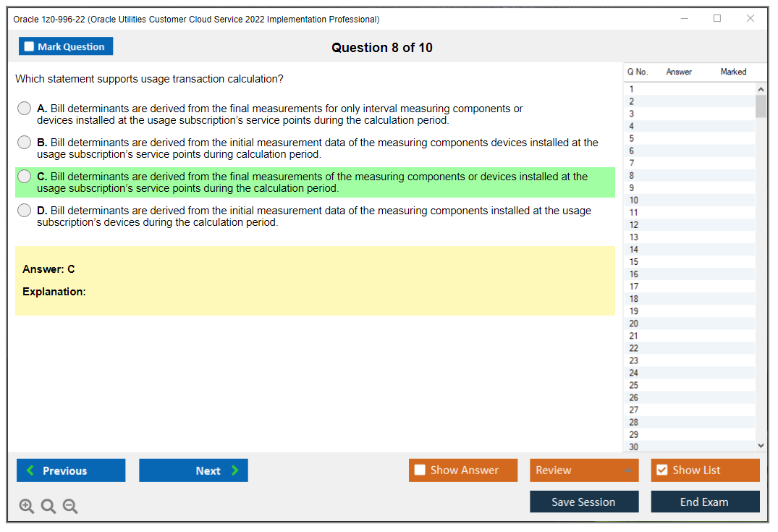
Task: Select answer option B radio button
Action: point(24,142)
